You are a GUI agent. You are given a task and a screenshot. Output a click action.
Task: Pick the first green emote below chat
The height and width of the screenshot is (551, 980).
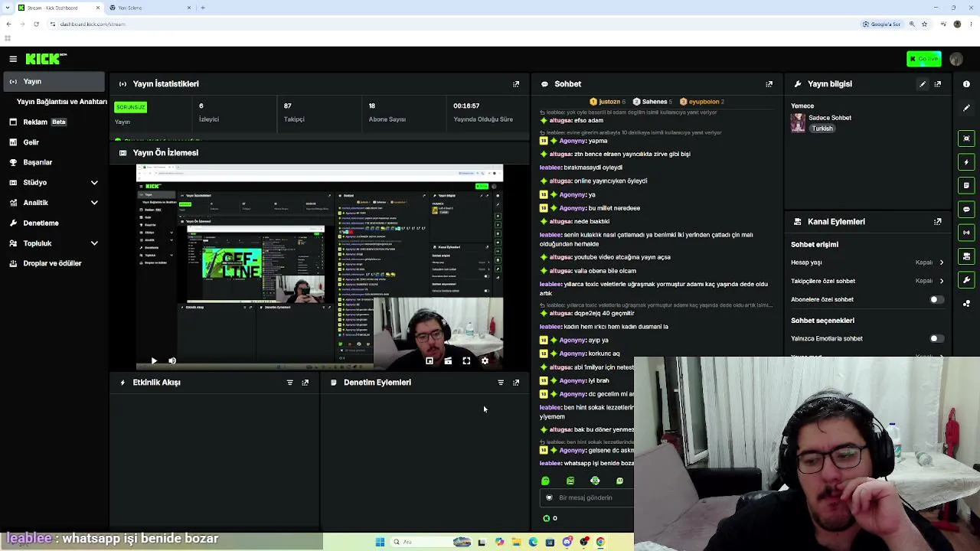tap(545, 481)
